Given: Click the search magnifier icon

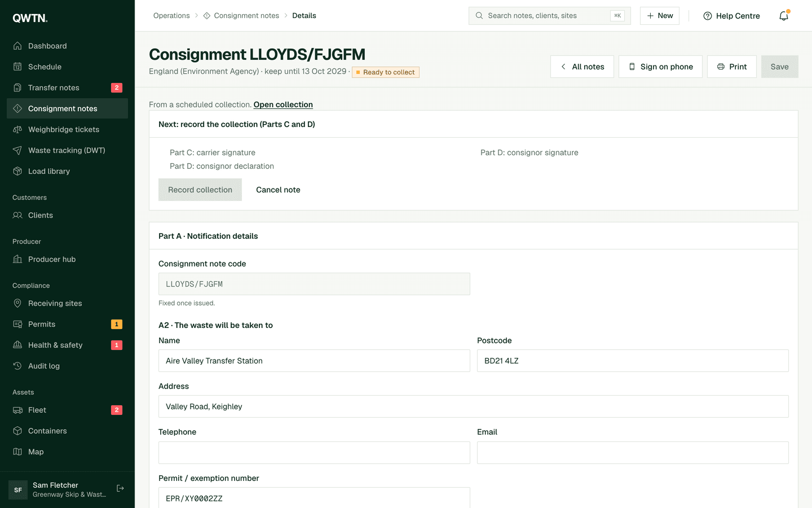Looking at the screenshot, I should pyautogui.click(x=479, y=16).
